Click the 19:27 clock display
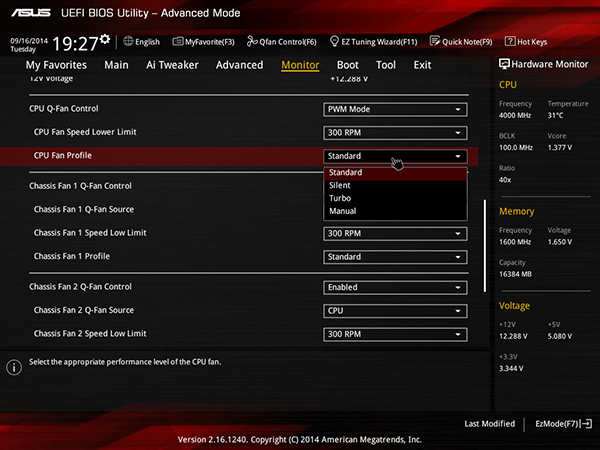The height and width of the screenshot is (450, 600). pos(75,43)
